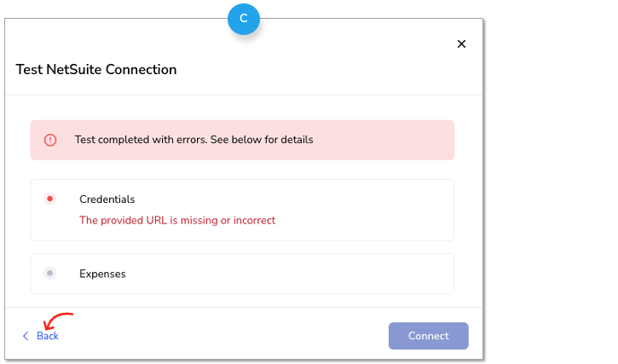Click empty space right of Expenses label

coord(288,274)
